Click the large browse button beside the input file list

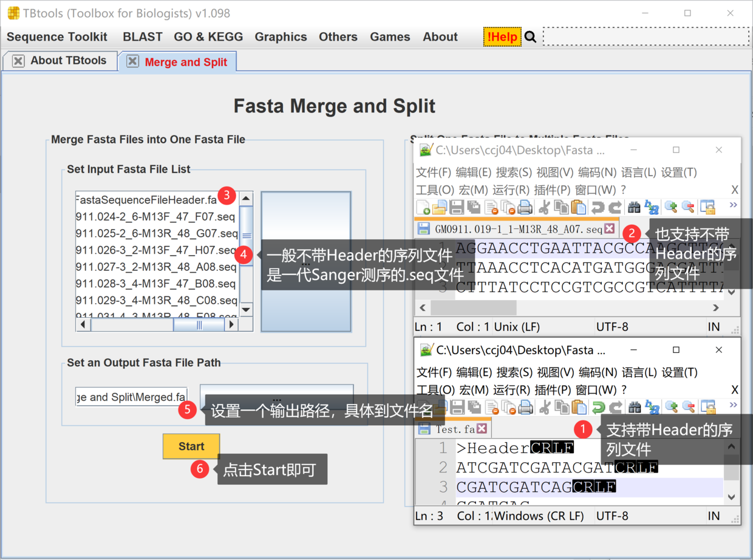point(306,262)
